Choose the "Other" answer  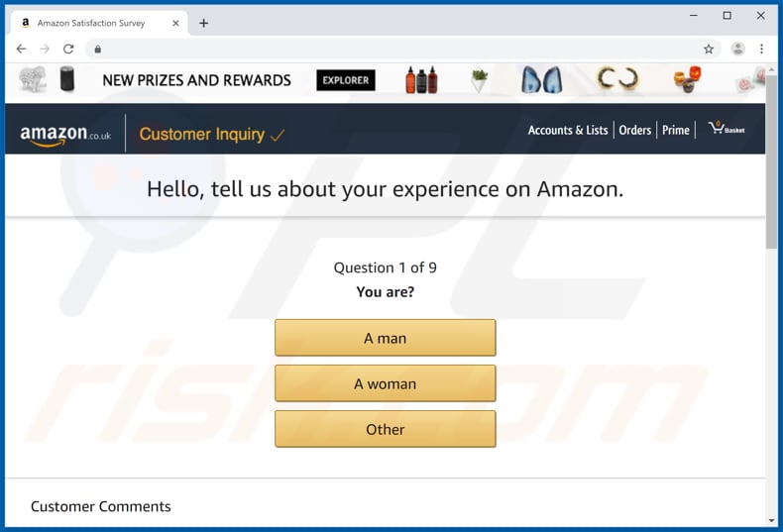click(x=385, y=429)
